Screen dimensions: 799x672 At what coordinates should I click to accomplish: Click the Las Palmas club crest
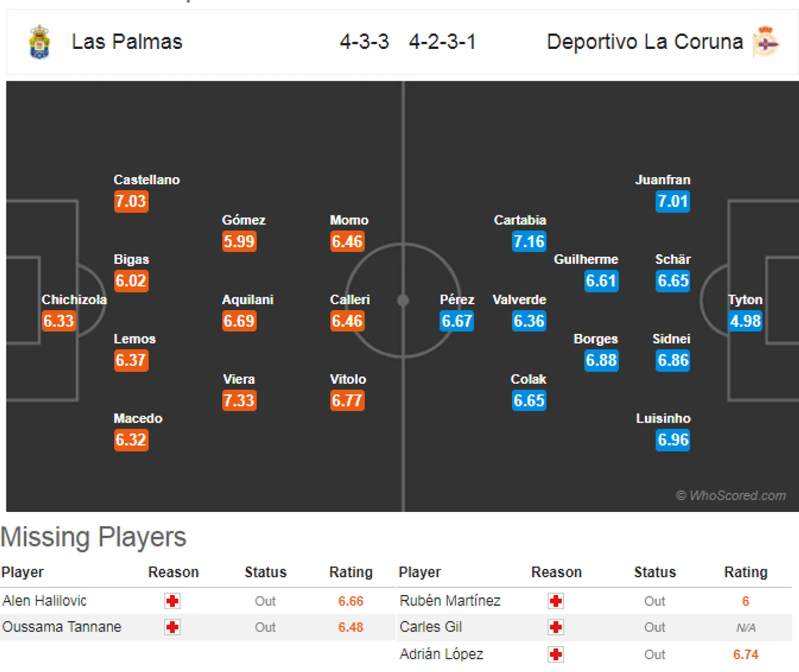coord(39,42)
